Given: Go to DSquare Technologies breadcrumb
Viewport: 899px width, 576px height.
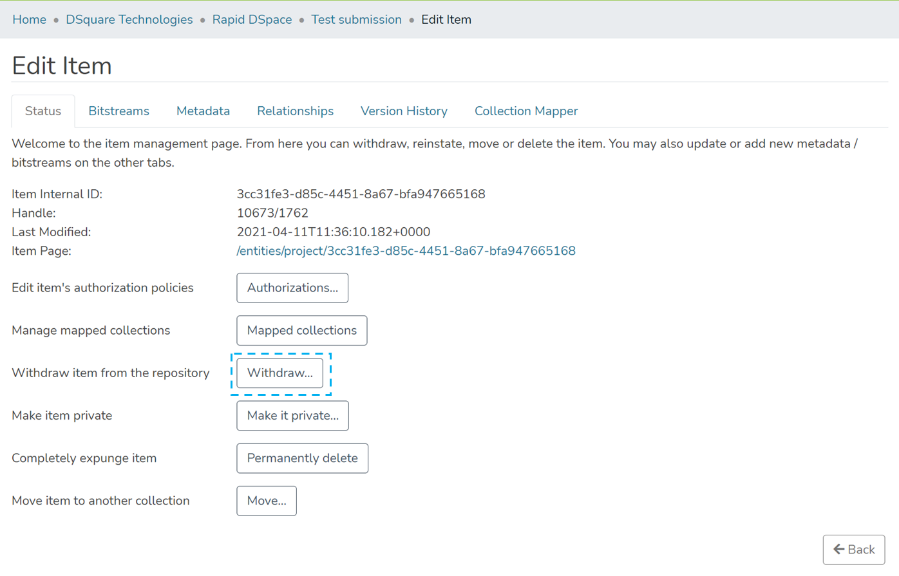Looking at the screenshot, I should tap(129, 20).
